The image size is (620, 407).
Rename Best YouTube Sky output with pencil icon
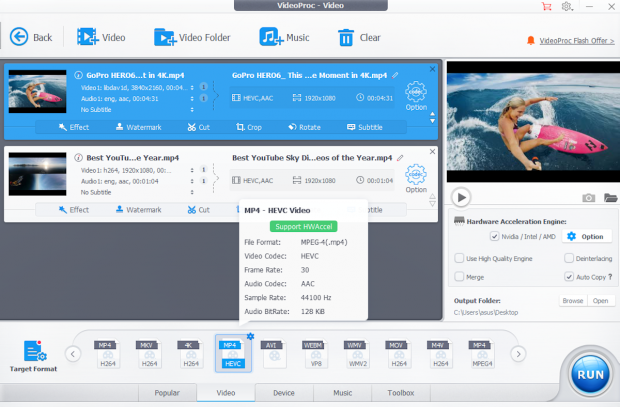400,158
